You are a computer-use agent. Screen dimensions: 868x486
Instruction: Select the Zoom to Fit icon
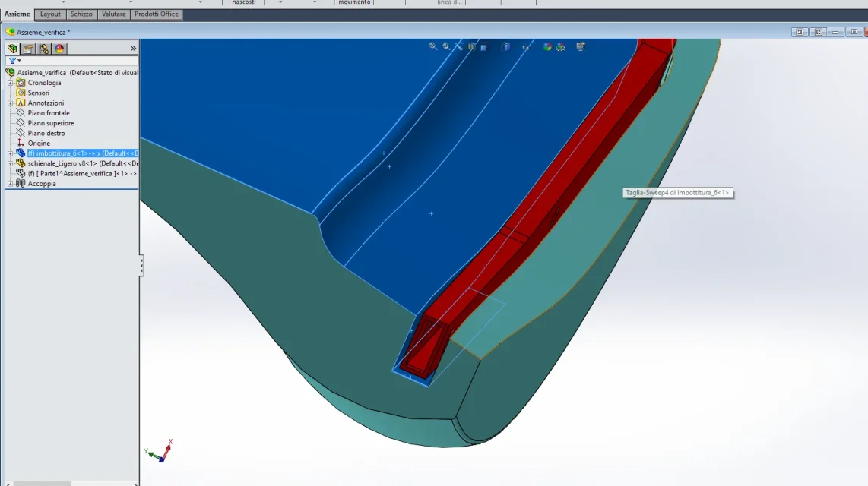433,46
